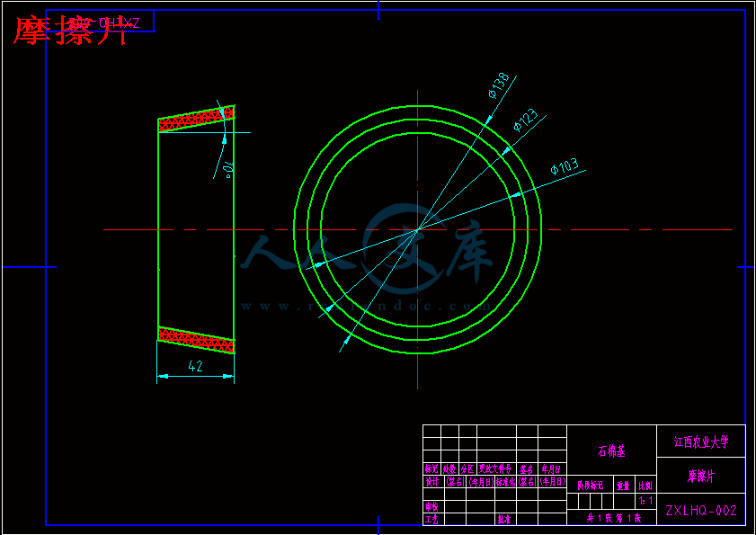Click the 批准 label in the title block

coord(503,519)
